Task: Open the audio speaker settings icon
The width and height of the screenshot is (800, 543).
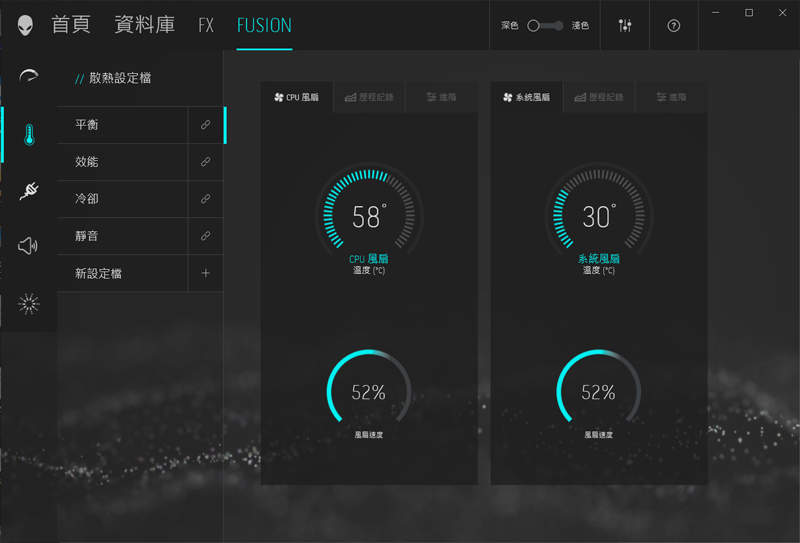Action: (29, 246)
